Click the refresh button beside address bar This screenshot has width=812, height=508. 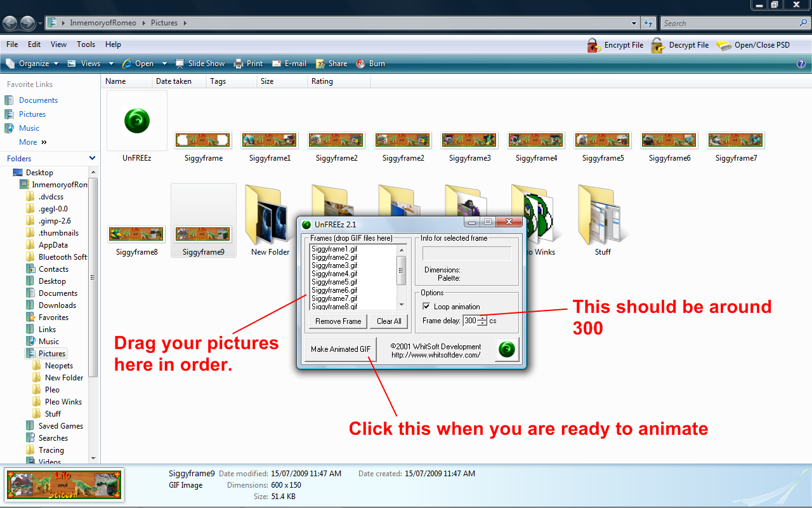(x=648, y=23)
